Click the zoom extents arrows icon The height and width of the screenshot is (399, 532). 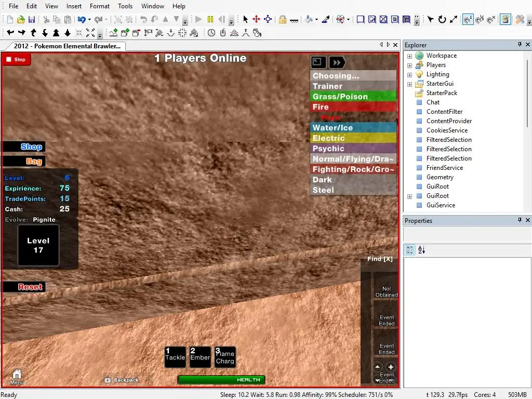tap(90, 33)
